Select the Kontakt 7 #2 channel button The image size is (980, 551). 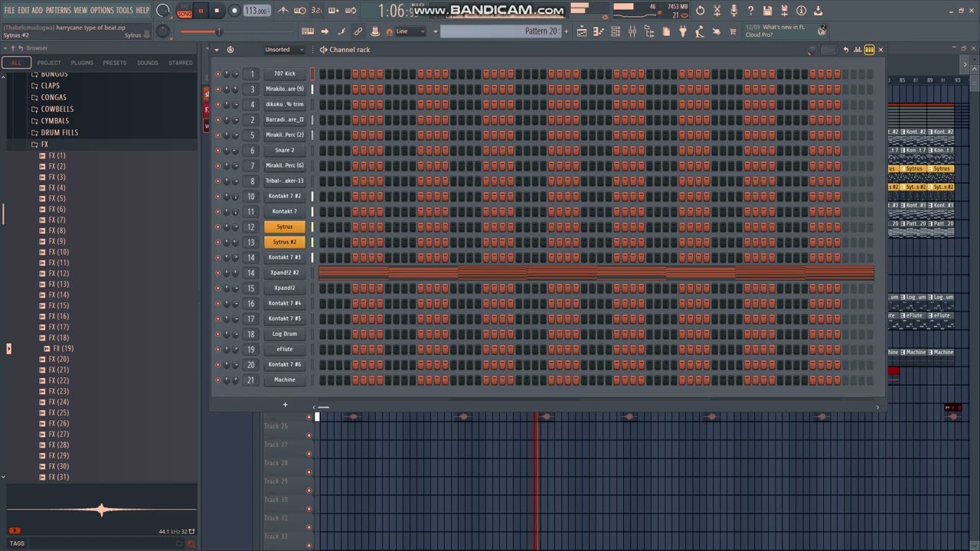coord(285,197)
